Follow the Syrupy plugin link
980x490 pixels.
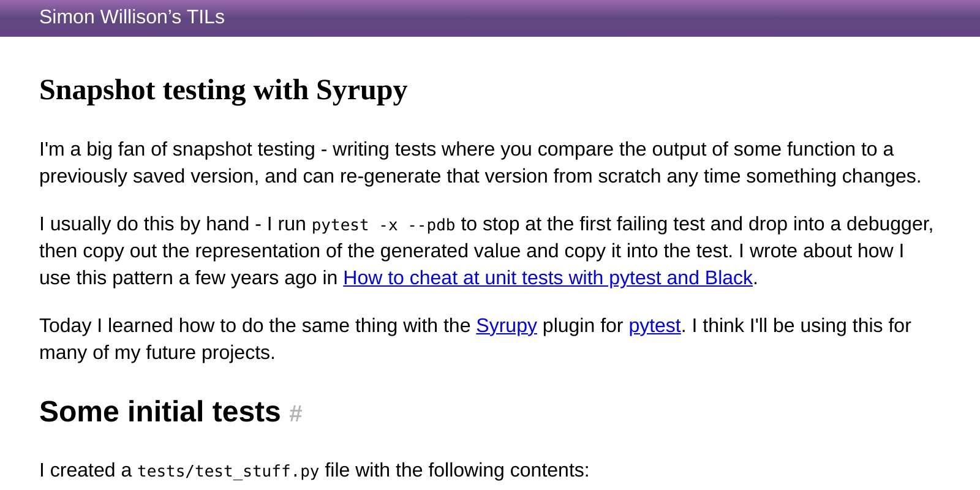coord(507,325)
